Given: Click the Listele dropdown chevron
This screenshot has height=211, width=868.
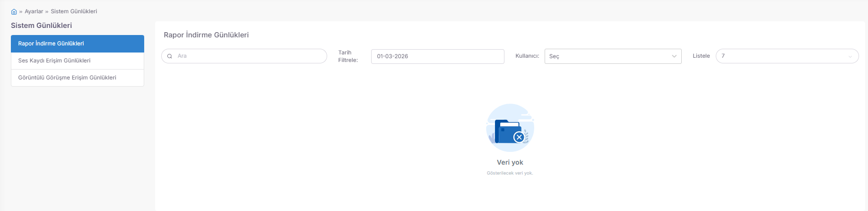Looking at the screenshot, I should 850,56.
